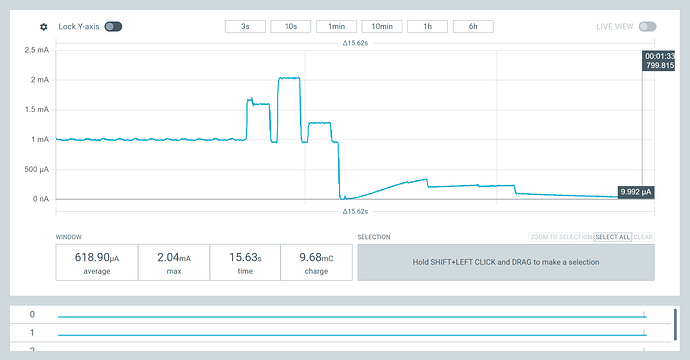Click ZOOM TO SELECTION button
The image size is (690, 360).
click(x=561, y=237)
